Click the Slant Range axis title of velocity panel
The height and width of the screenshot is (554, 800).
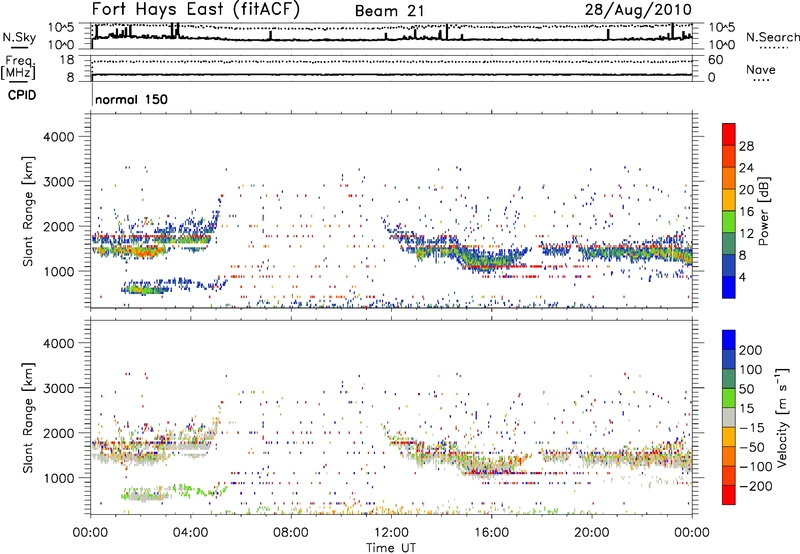pyautogui.click(x=28, y=418)
